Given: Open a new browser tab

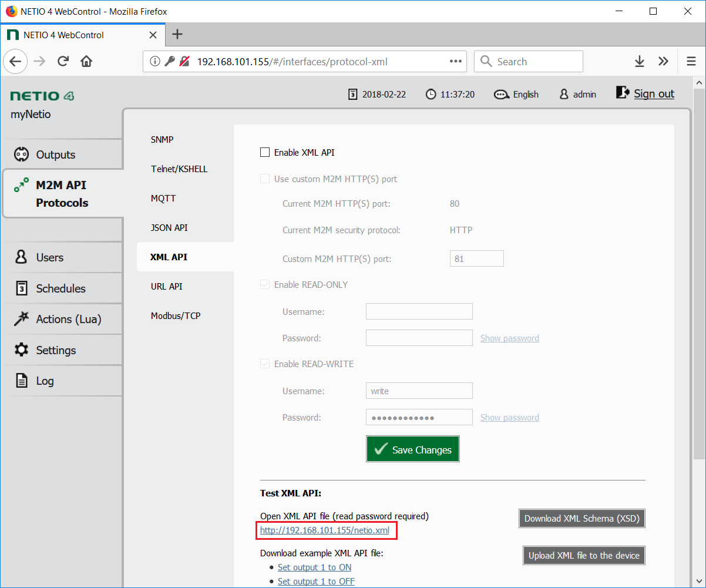Looking at the screenshot, I should [x=177, y=35].
